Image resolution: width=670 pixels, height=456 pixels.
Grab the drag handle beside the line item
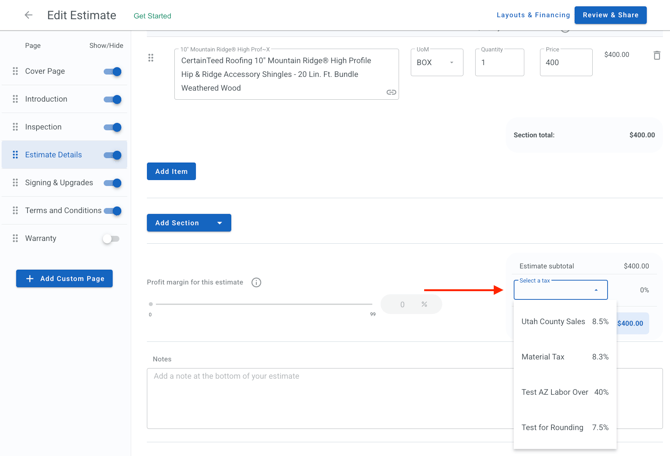[x=151, y=58]
